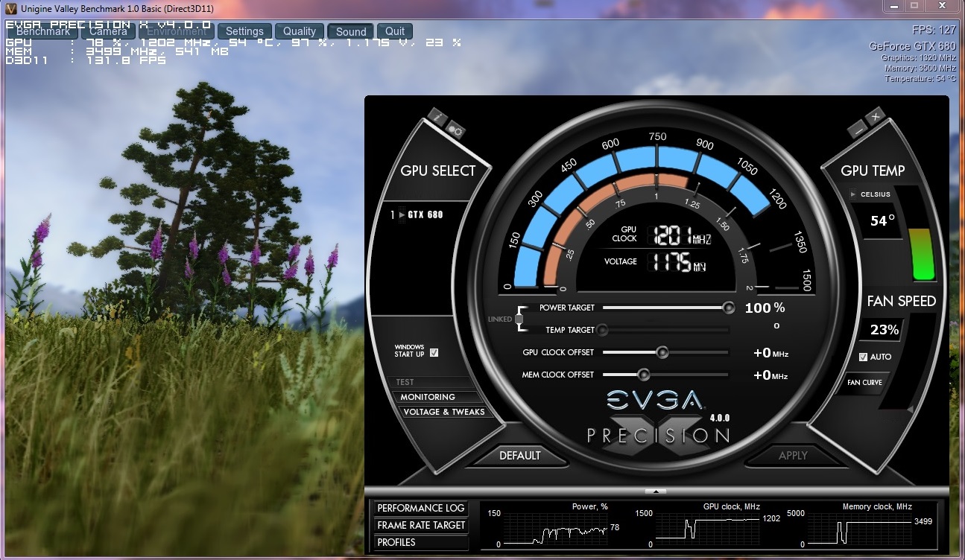Click the 23% fan speed value

(884, 329)
